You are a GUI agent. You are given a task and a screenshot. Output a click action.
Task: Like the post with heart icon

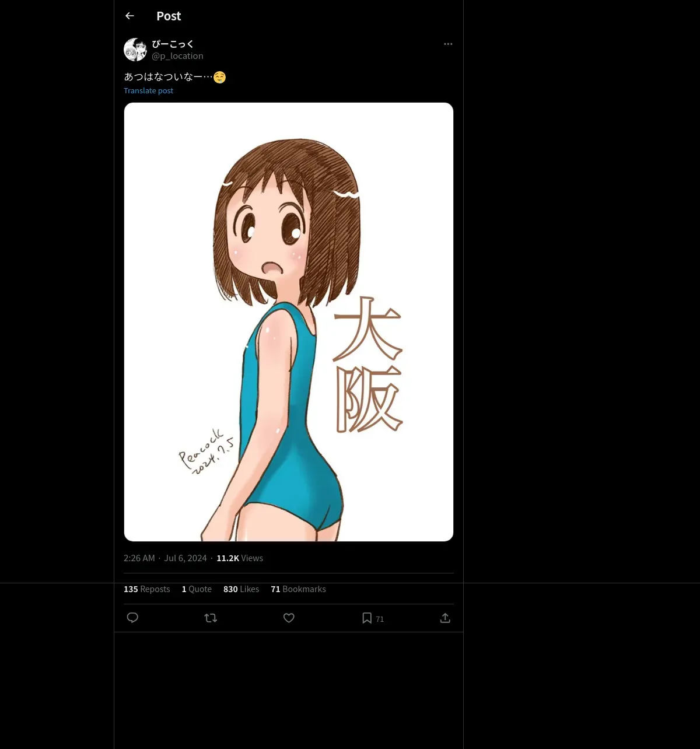289,618
